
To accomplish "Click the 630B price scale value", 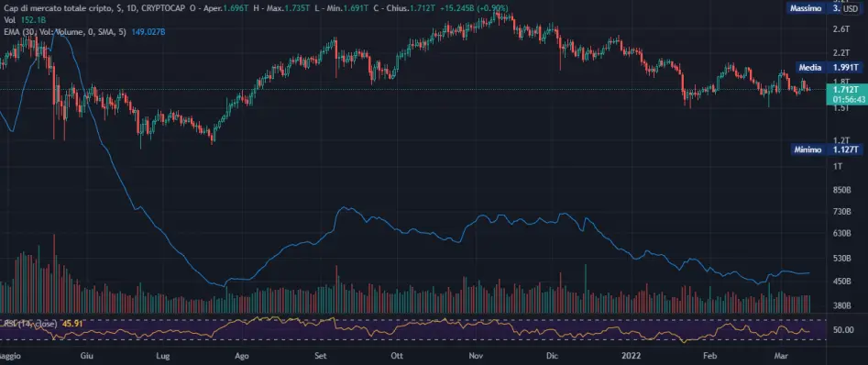I will coord(842,234).
